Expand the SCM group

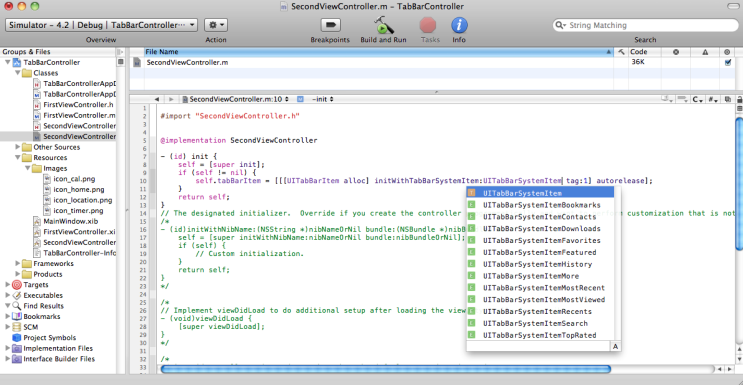tap(8, 327)
